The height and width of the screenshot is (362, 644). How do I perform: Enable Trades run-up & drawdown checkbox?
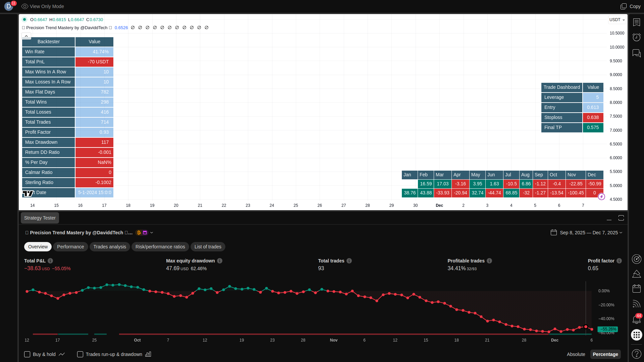[x=80, y=354]
